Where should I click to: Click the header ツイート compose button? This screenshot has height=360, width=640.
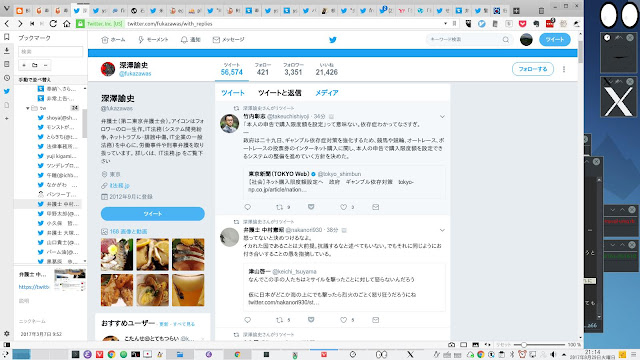point(555,40)
